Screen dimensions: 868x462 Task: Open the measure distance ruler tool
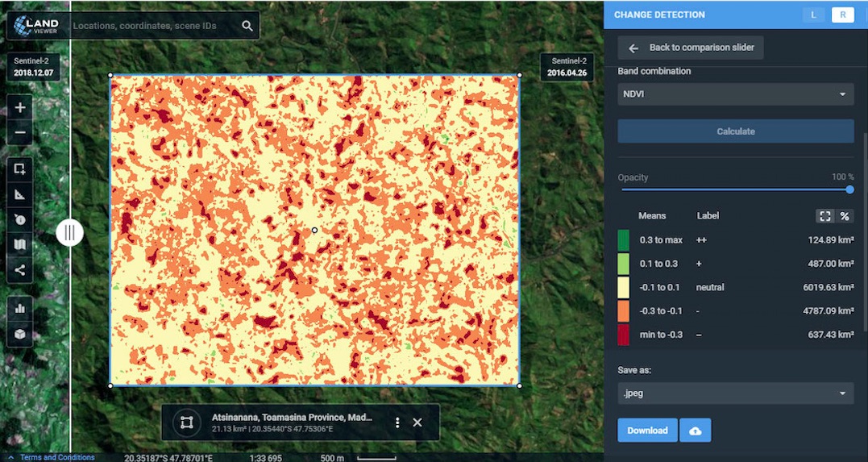tap(20, 194)
